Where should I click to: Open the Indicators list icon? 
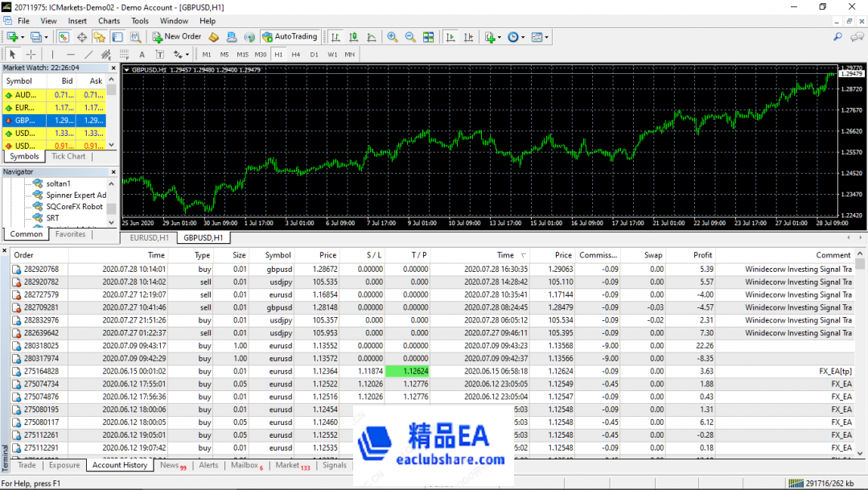point(489,37)
